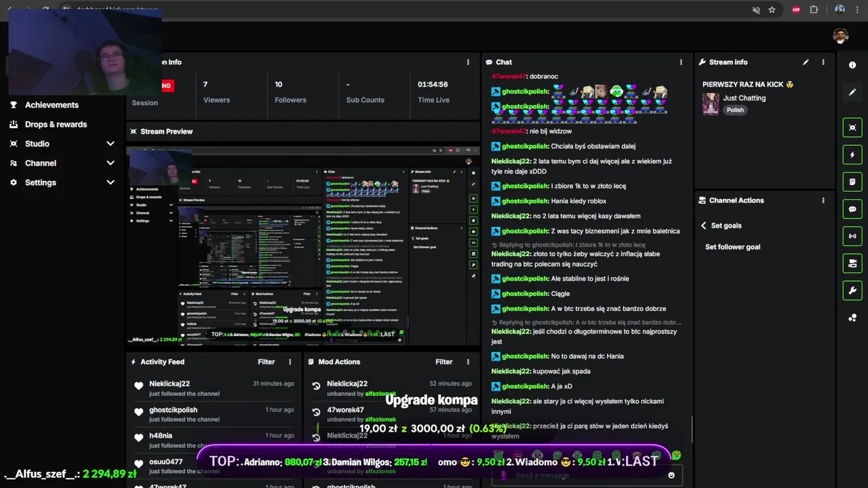The width and height of the screenshot is (868, 488).
Task: Click the edit layout pencil in right sidebar
Action: tap(852, 92)
